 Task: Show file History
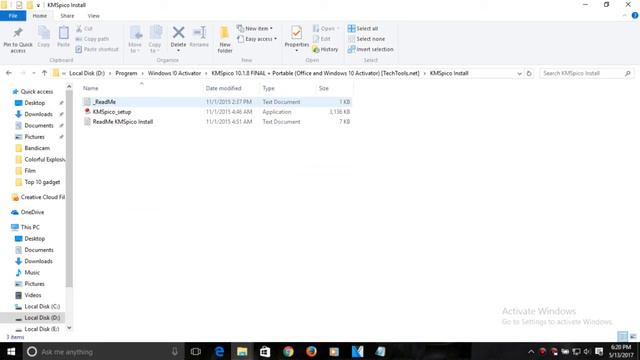(325, 49)
